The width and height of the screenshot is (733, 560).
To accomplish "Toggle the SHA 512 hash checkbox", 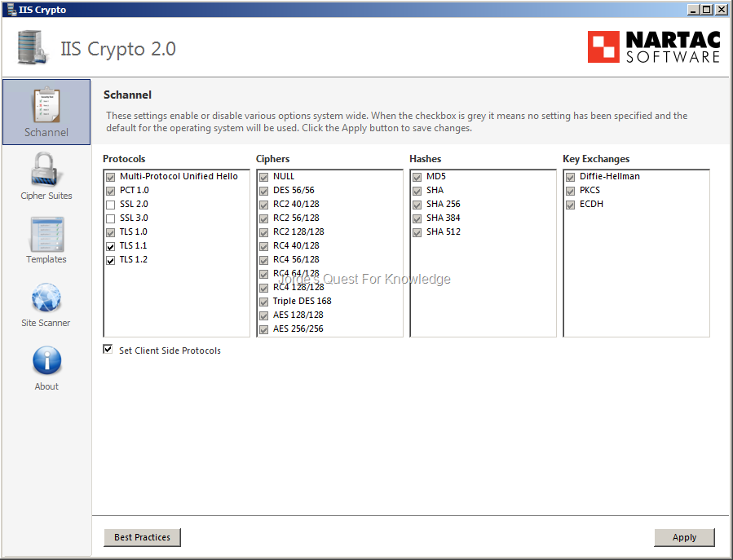I will coord(417,233).
